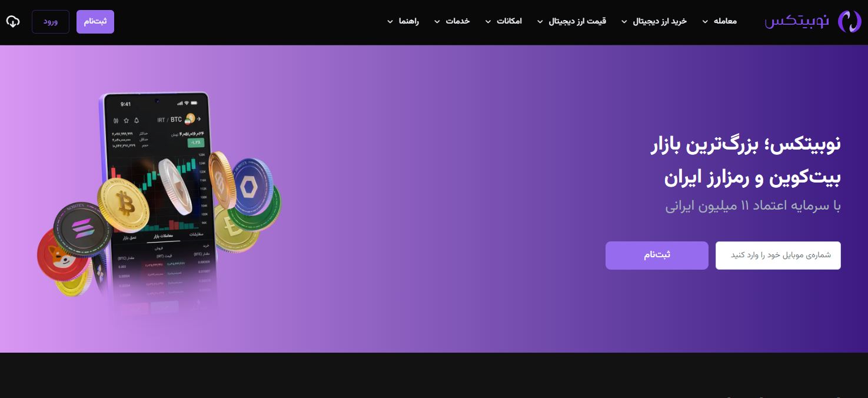Expand the chevron next to امکانات
Image resolution: width=868 pixels, height=398 pixels.
[x=488, y=22]
